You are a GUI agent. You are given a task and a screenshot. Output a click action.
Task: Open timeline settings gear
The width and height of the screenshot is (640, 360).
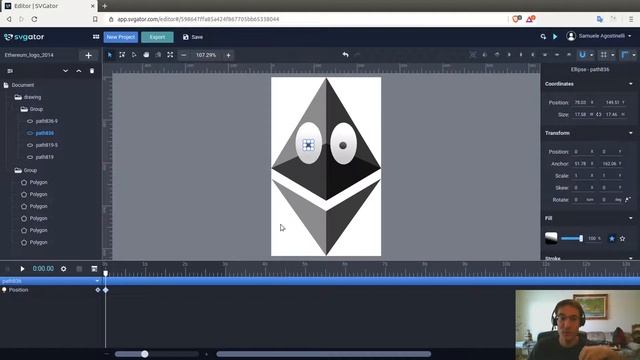(64, 269)
